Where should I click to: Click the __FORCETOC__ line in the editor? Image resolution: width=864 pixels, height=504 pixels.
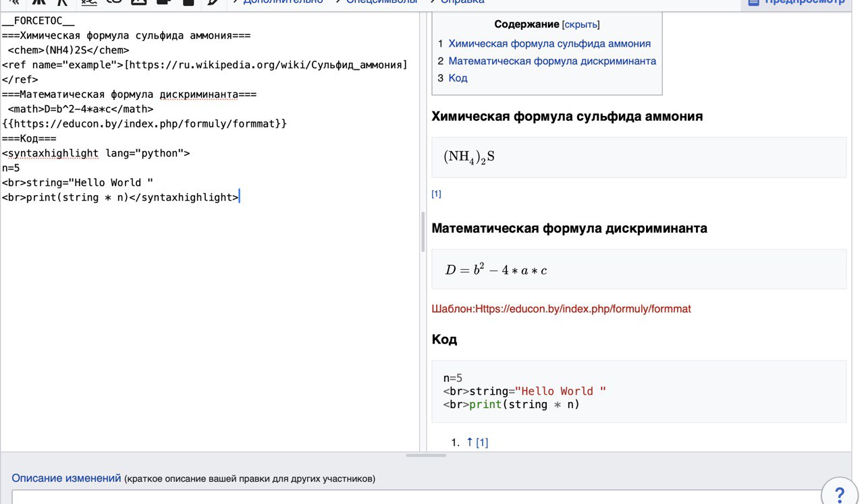coord(38,21)
